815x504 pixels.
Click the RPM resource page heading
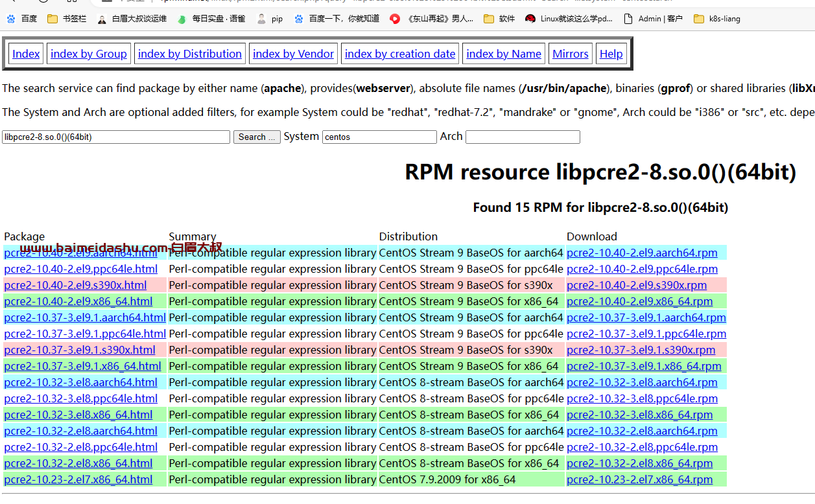pos(600,172)
